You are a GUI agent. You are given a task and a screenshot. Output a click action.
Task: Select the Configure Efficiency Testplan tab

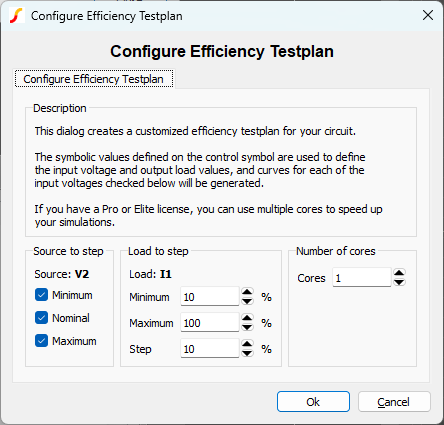[x=94, y=79]
